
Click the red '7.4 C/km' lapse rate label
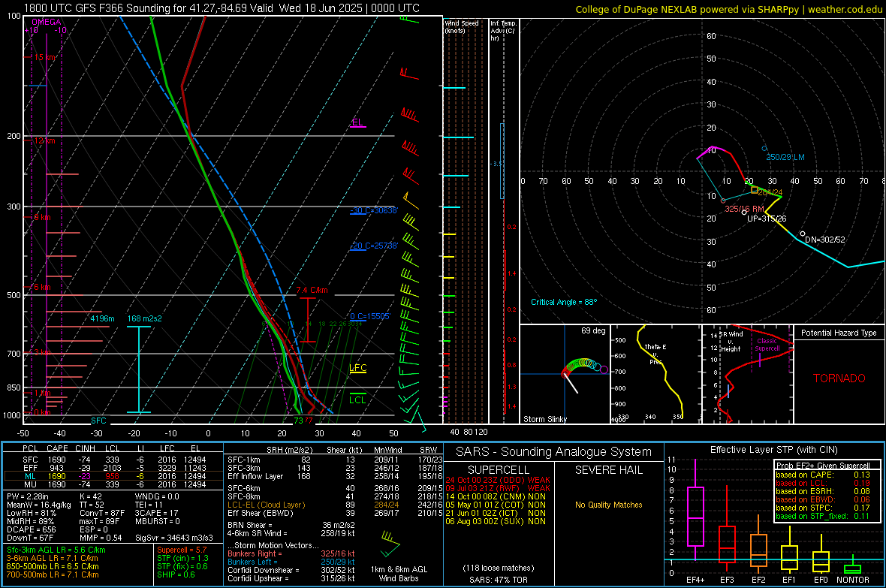[x=312, y=290]
